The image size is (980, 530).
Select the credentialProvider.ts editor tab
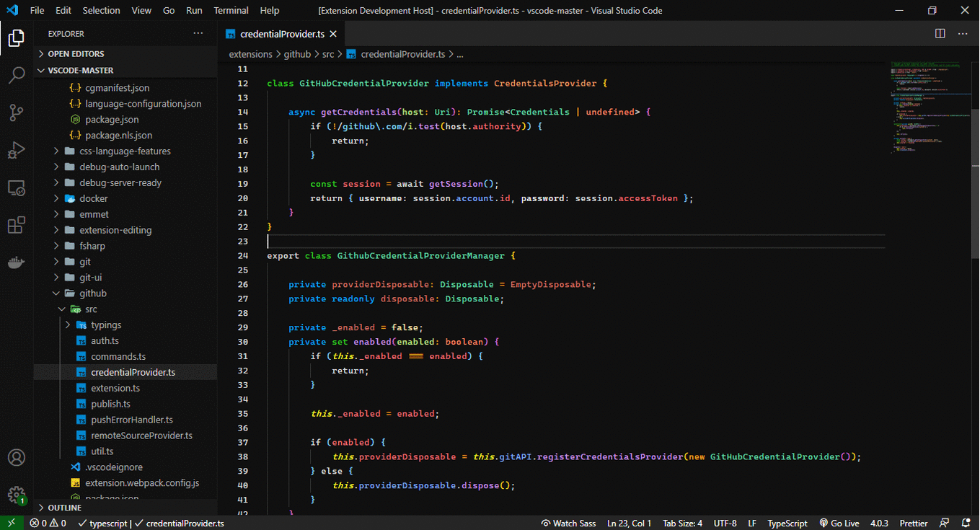281,33
